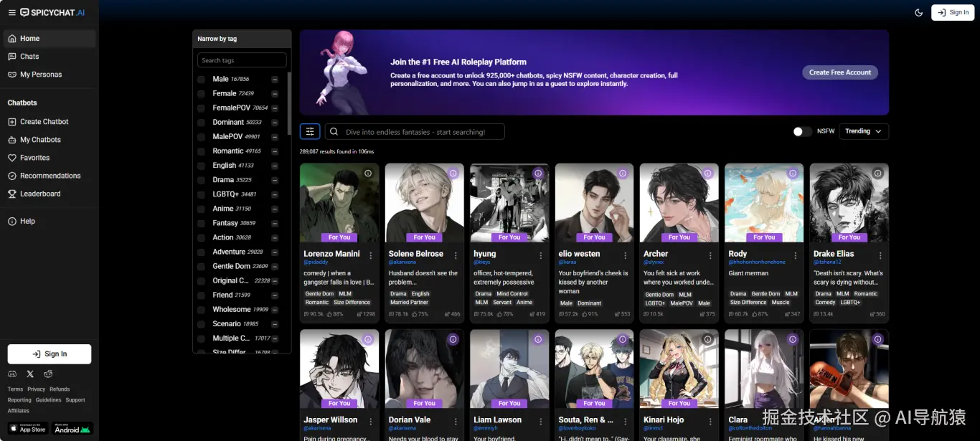Open Leaderboard in sidebar
Image resolution: width=980 pixels, height=441 pixels.
[50, 194]
